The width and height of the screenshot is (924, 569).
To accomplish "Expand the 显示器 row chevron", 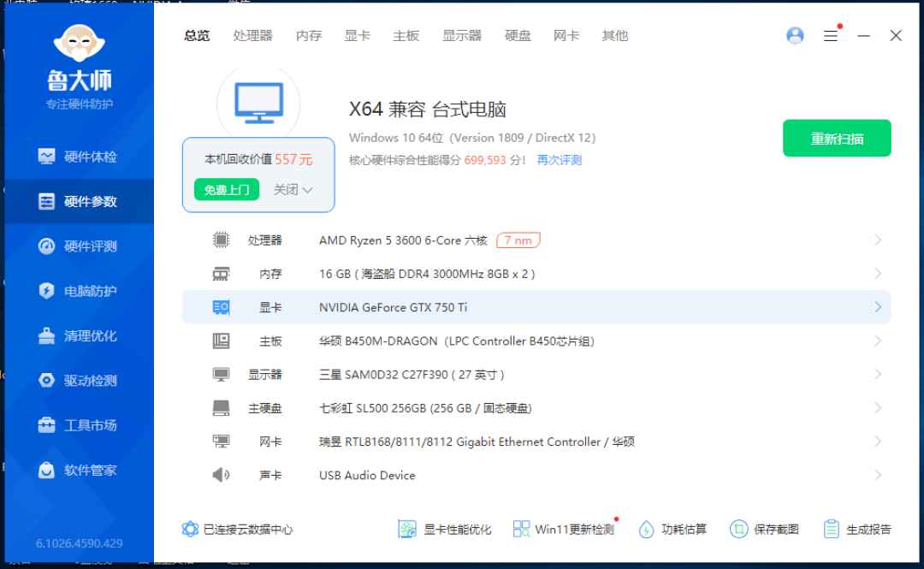I will [x=878, y=375].
